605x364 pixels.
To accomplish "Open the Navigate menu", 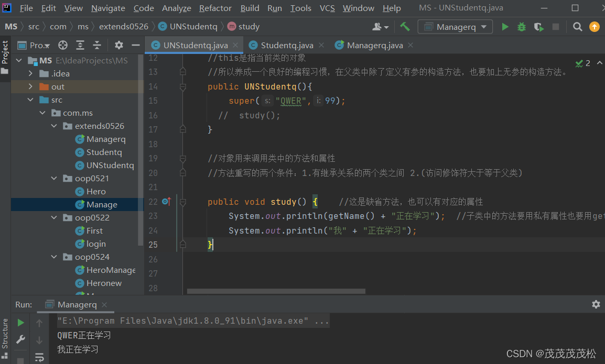I will (x=108, y=8).
